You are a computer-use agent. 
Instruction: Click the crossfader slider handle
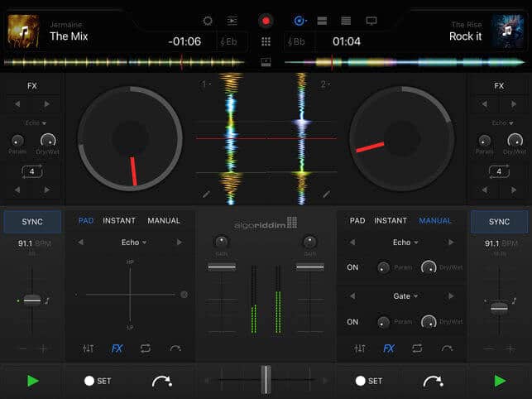point(266,380)
